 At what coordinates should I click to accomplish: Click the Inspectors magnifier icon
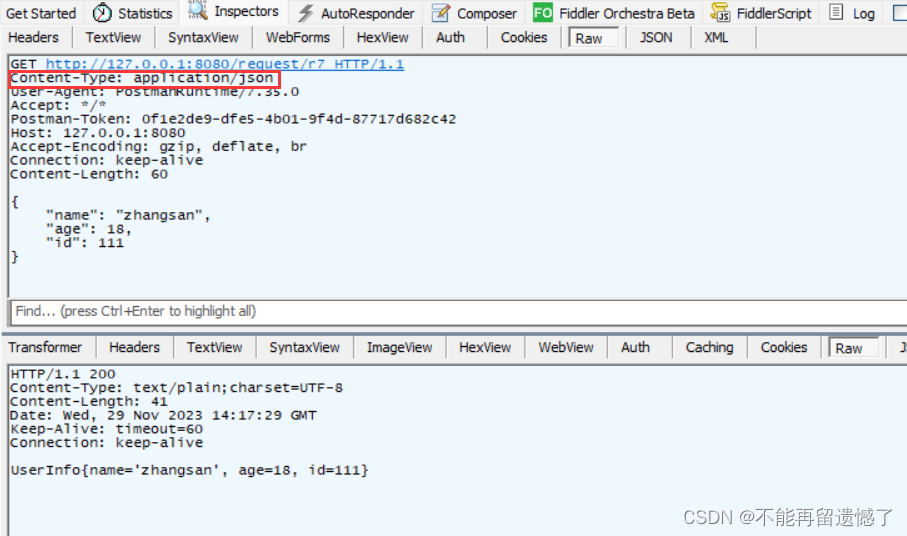point(198,10)
